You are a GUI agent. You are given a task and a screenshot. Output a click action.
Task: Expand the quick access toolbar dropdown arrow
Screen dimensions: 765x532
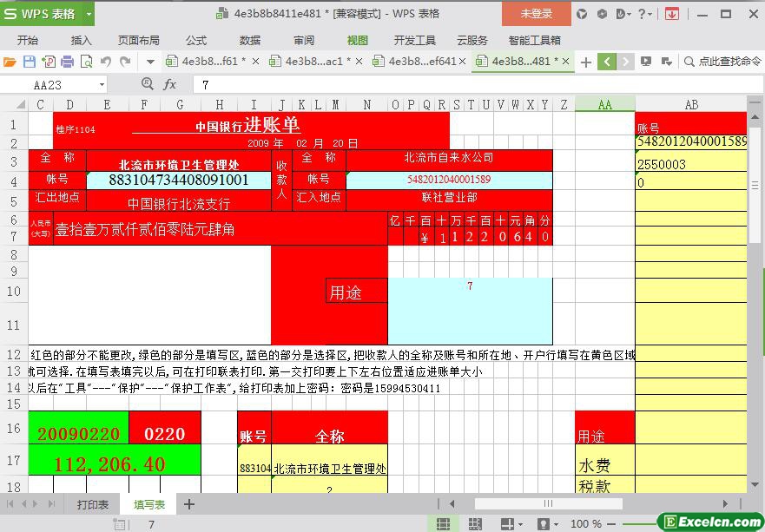pyautogui.click(x=150, y=62)
